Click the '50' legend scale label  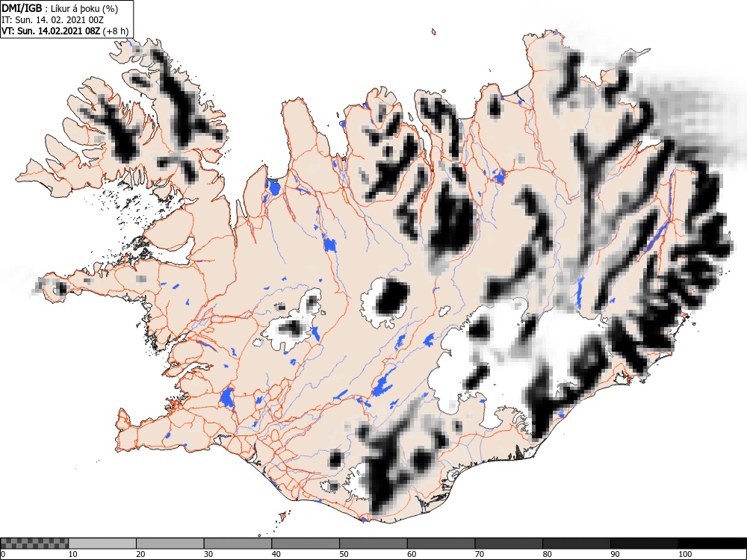pyautogui.click(x=344, y=554)
